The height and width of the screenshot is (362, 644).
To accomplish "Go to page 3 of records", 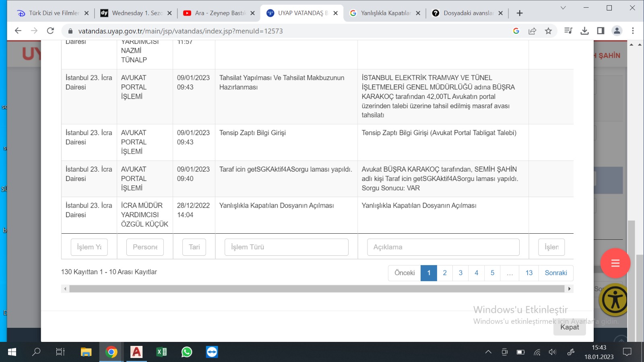I will tap(460, 273).
